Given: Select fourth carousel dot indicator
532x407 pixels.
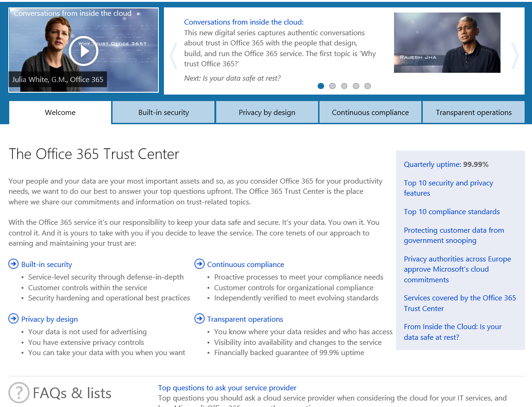Looking at the screenshot, I should click(x=356, y=86).
